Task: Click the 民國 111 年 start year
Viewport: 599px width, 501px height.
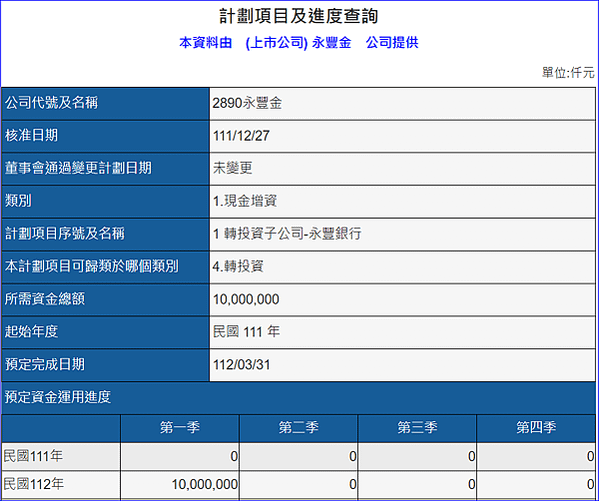Action: [246, 332]
